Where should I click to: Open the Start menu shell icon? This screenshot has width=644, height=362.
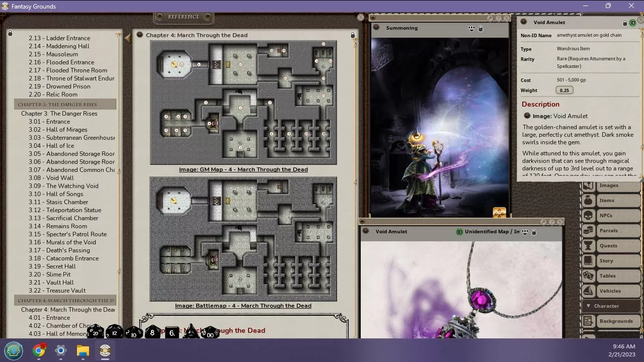pyautogui.click(x=14, y=350)
